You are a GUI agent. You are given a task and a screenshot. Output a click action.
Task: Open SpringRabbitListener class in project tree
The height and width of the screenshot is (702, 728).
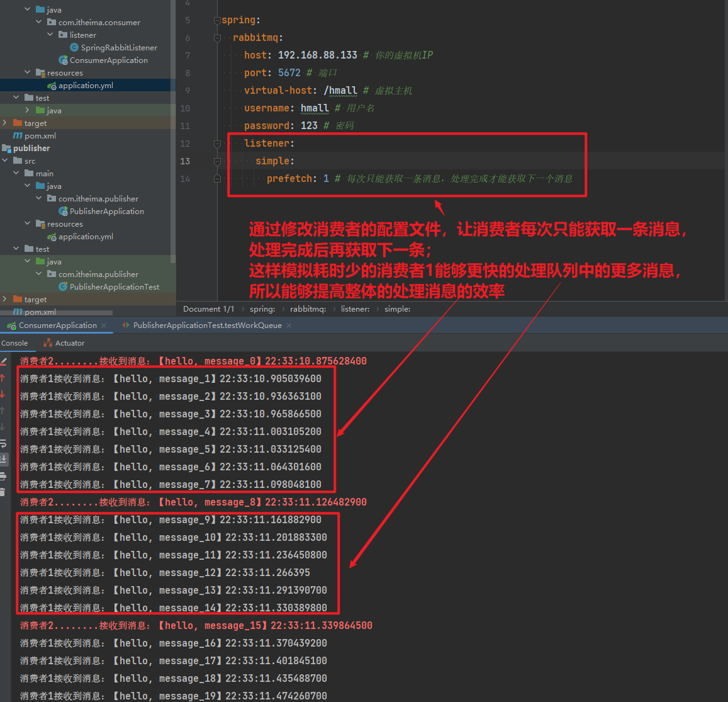[118, 47]
